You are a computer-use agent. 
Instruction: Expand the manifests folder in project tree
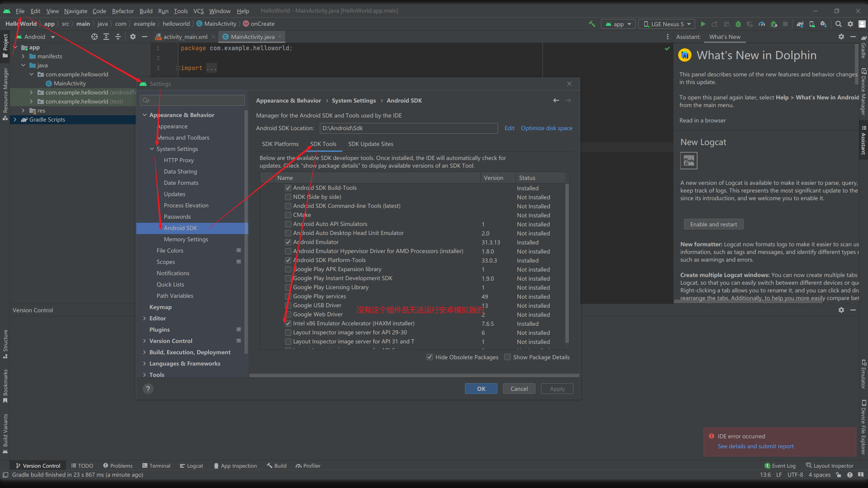click(23, 56)
